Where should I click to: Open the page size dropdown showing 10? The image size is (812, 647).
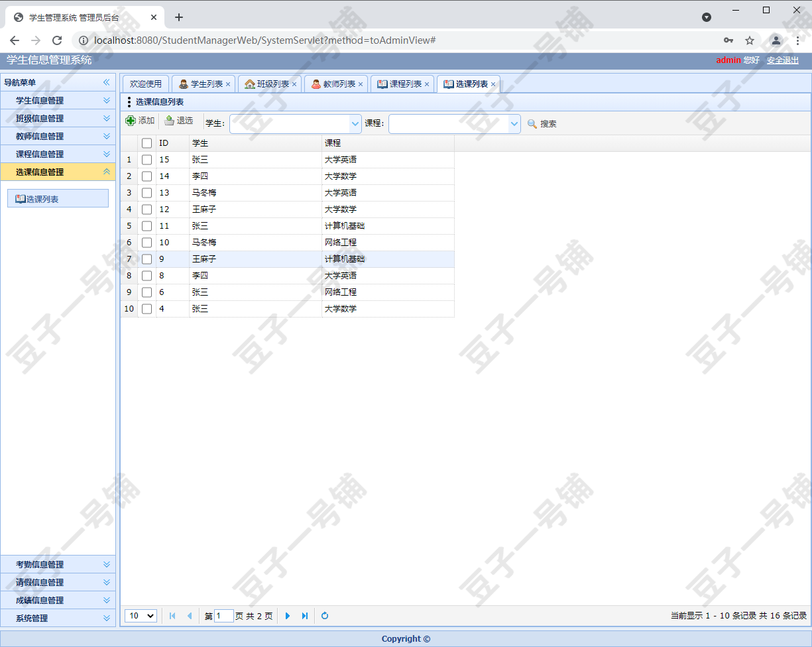141,616
